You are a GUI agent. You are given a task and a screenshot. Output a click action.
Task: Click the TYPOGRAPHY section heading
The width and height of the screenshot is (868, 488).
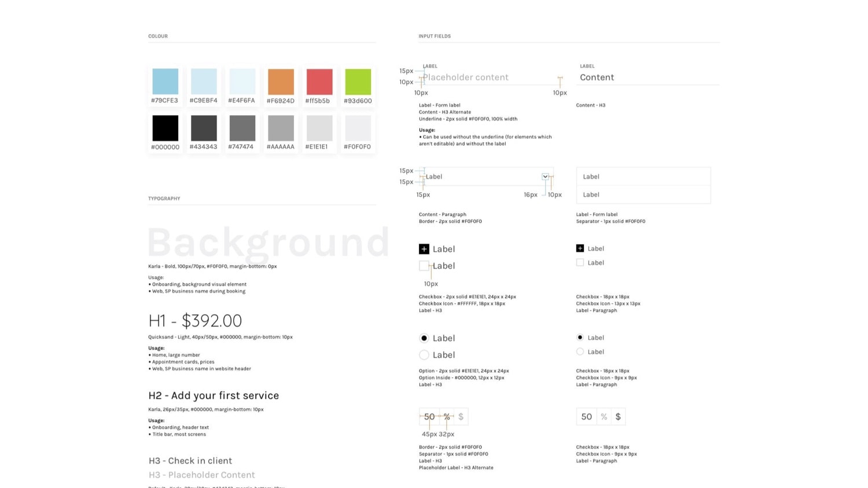pos(164,199)
